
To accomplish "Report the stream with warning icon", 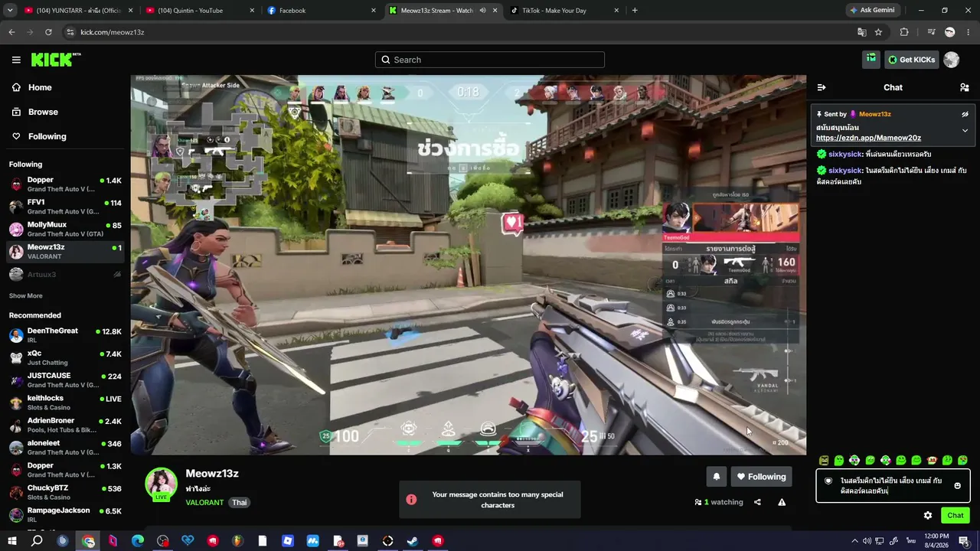I will [782, 502].
